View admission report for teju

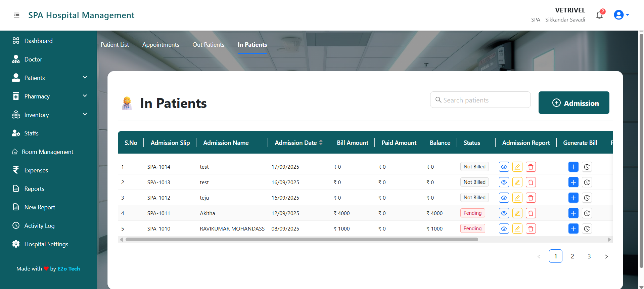504,198
